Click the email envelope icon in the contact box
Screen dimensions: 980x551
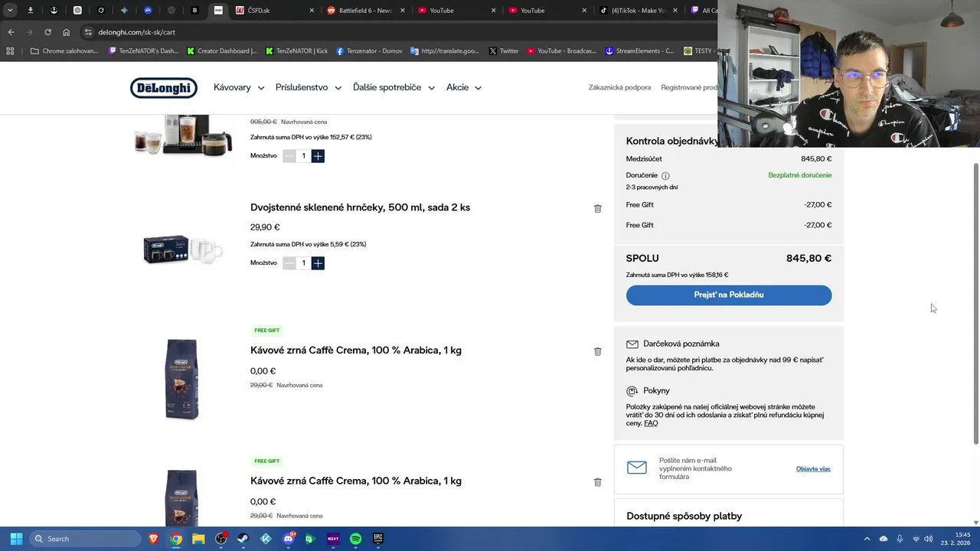point(637,468)
